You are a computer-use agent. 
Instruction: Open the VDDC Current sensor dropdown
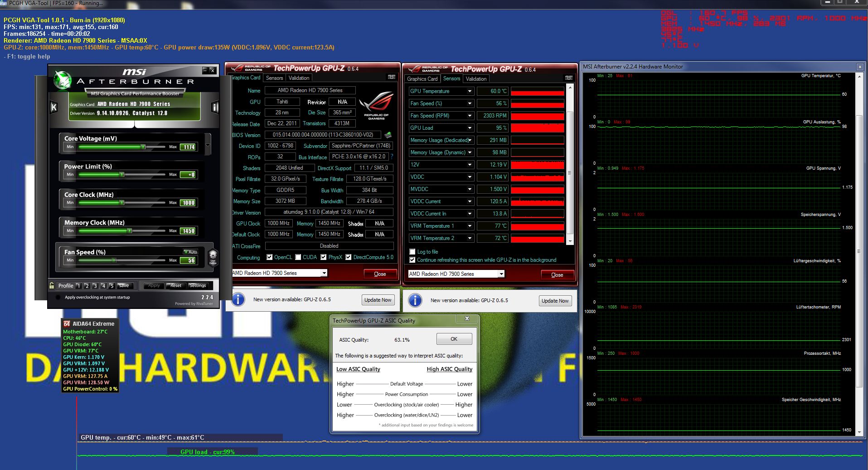point(470,201)
